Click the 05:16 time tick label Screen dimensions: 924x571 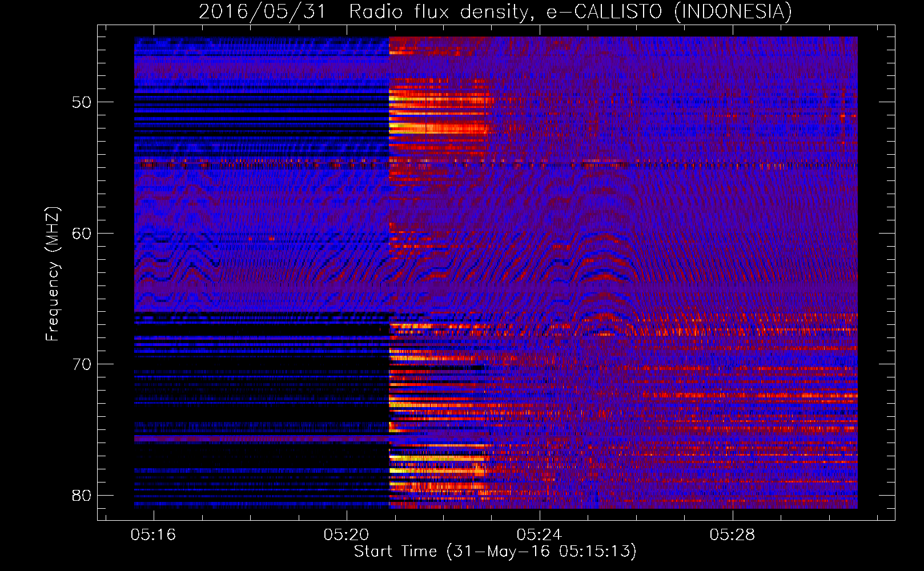(x=153, y=535)
